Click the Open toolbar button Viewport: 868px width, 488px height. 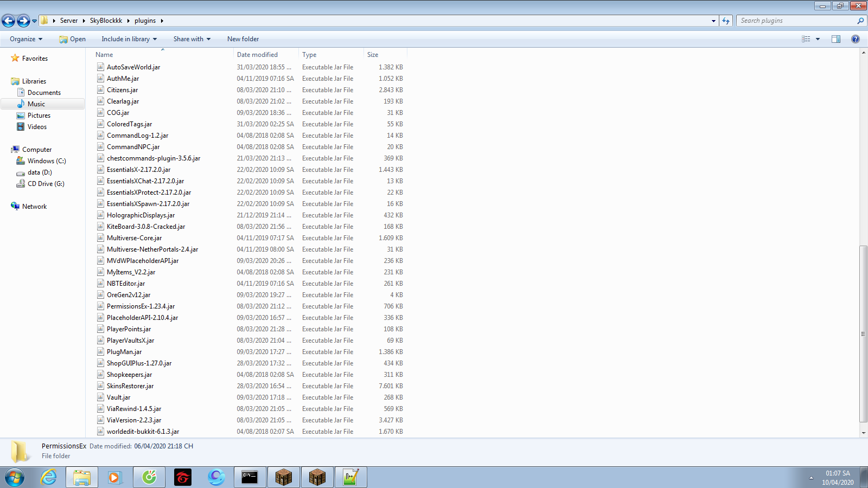point(72,39)
